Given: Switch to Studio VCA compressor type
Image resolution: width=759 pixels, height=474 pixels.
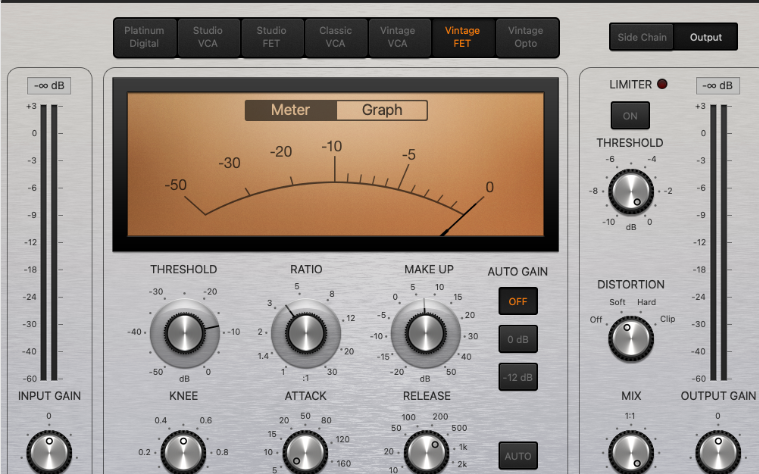Looking at the screenshot, I should point(208,37).
